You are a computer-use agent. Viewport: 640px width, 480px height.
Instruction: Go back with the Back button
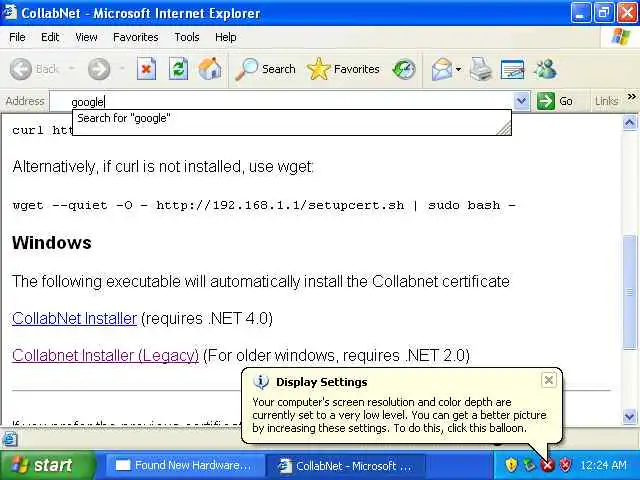(x=34, y=69)
